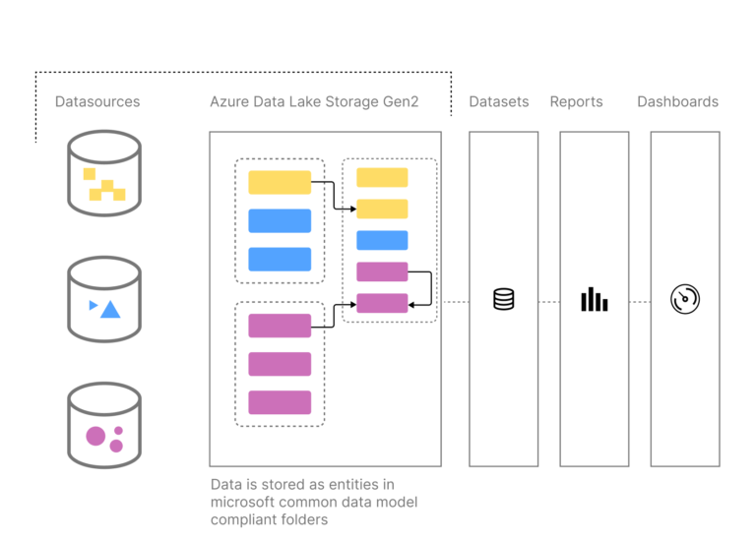756x541 pixels.
Task: Select the second blue entity in left group
Action: [x=280, y=259]
